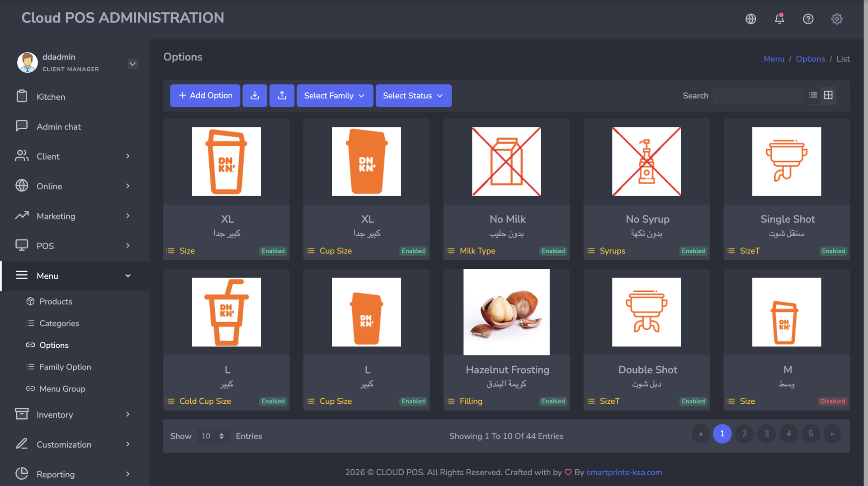
Task: Open the No Milk option image
Action: pyautogui.click(x=506, y=161)
